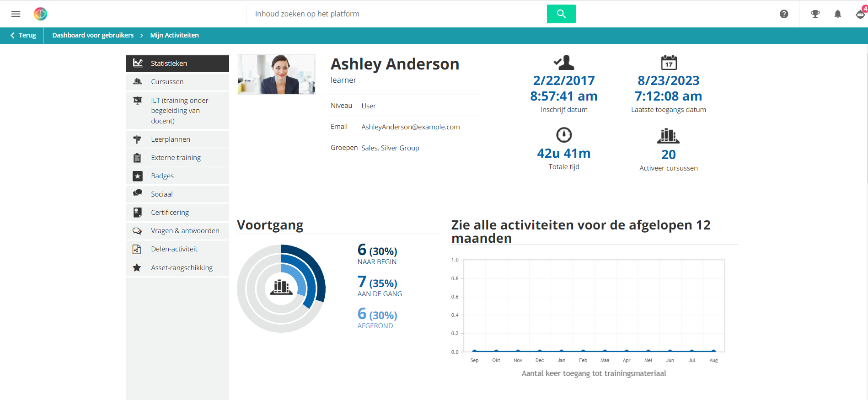Screen dimensions: 868x400
Task: Click the Aug data point on the chart
Action: click(x=713, y=351)
